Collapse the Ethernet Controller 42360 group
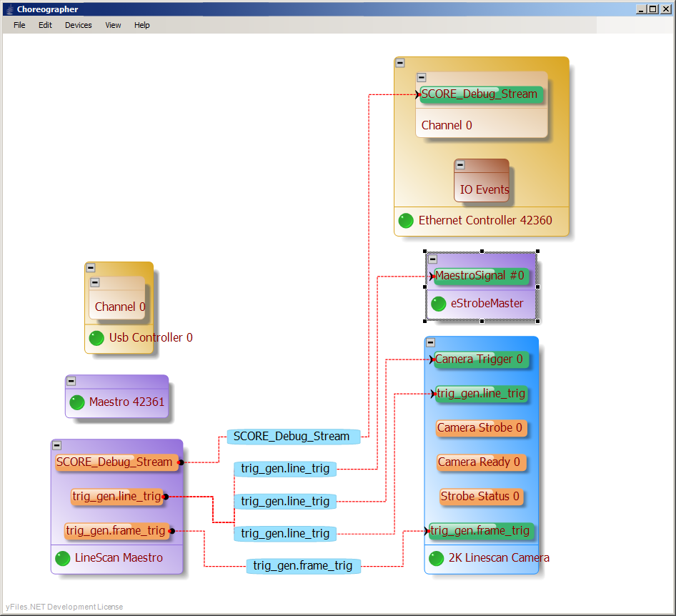676x616 pixels. [400, 63]
